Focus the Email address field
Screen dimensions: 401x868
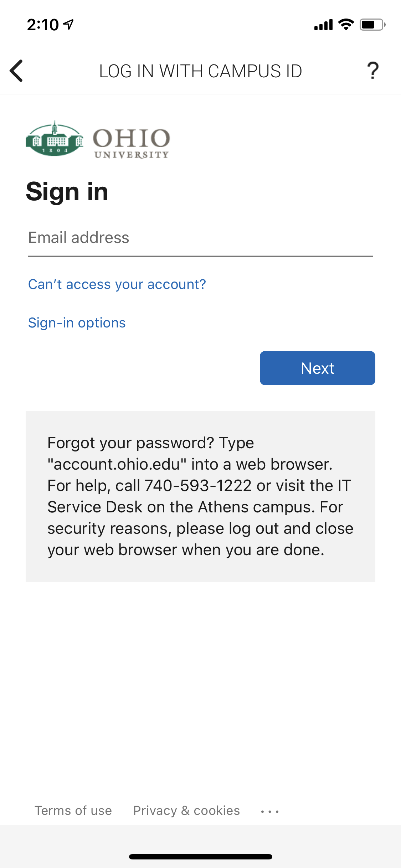click(x=200, y=238)
